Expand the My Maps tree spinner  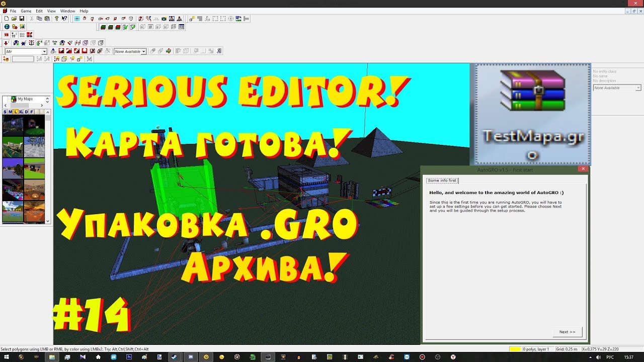(x=48, y=99)
